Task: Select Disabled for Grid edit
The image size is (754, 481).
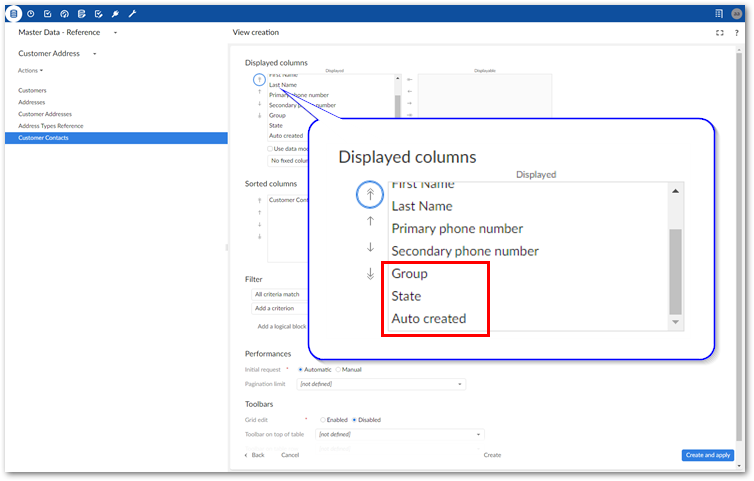Action: point(354,420)
